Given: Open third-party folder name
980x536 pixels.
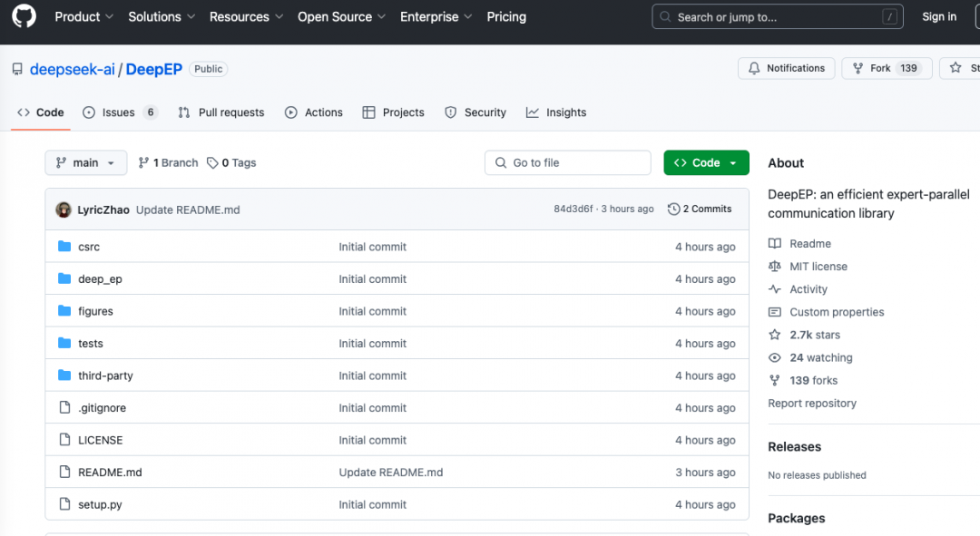Looking at the screenshot, I should pyautogui.click(x=105, y=375).
